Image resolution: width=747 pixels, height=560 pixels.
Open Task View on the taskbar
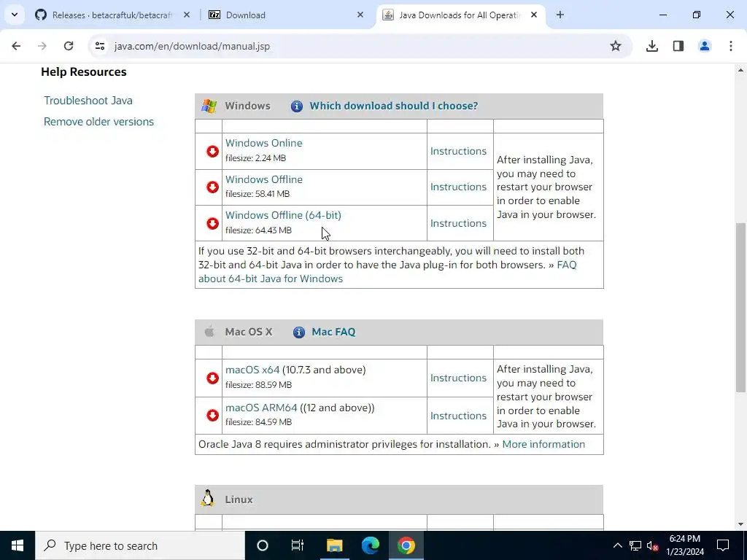coord(298,545)
